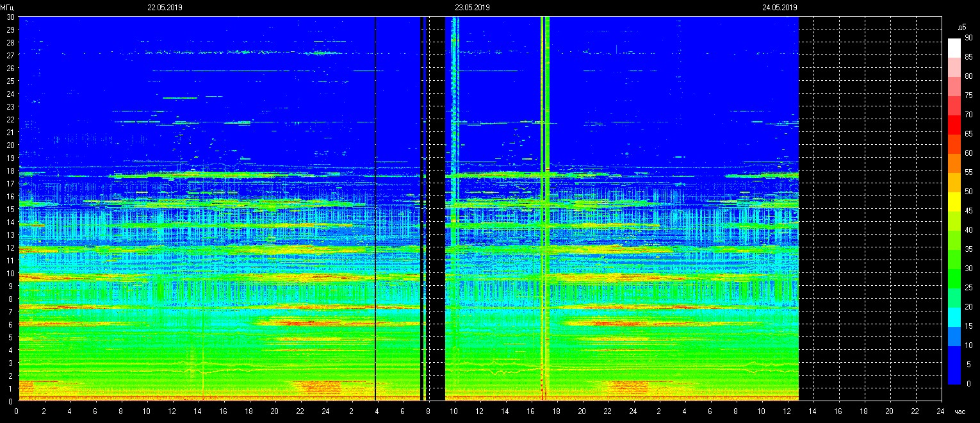This screenshot has width=980, height=423.
Task: Click the 29 tick on the MHz axis
Action: coord(10,29)
